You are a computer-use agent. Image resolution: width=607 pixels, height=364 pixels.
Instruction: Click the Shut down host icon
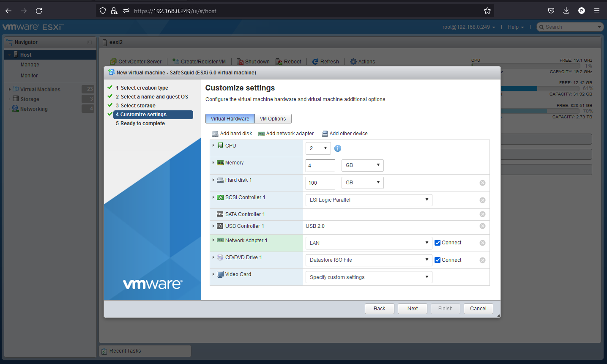[x=240, y=61]
